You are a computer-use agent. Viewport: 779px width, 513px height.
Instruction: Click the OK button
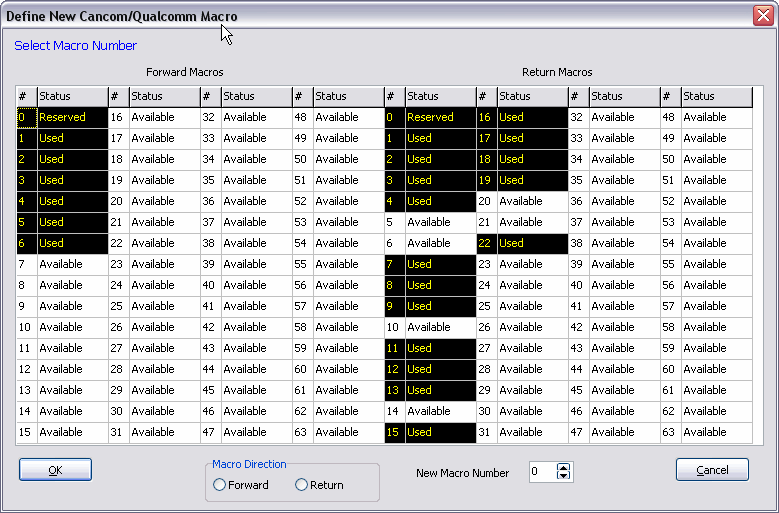(x=55, y=470)
